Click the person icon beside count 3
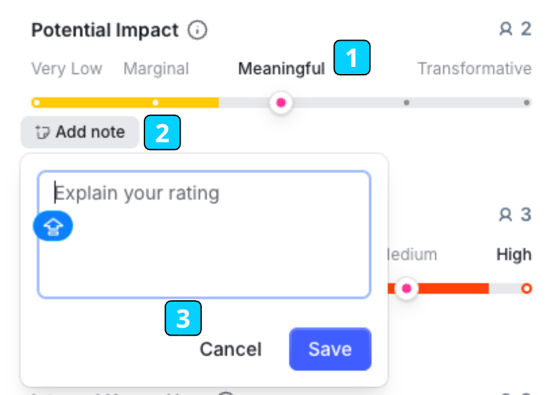The width and height of the screenshot is (547, 395). coord(505,215)
